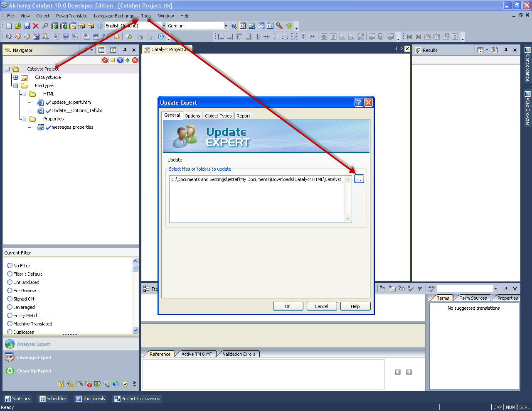This screenshot has width=532, height=411.
Task: Click OK in the Update Expert dialog
Action: [288, 306]
